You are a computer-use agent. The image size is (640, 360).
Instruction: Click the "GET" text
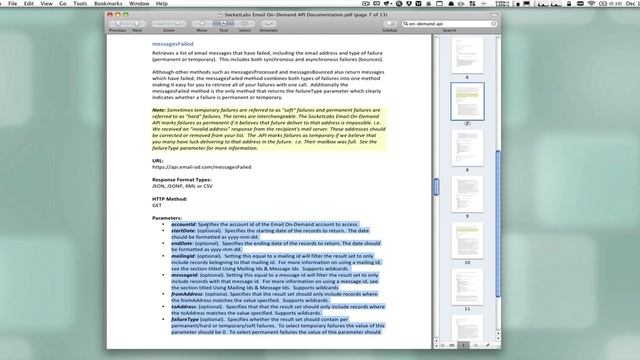point(157,205)
